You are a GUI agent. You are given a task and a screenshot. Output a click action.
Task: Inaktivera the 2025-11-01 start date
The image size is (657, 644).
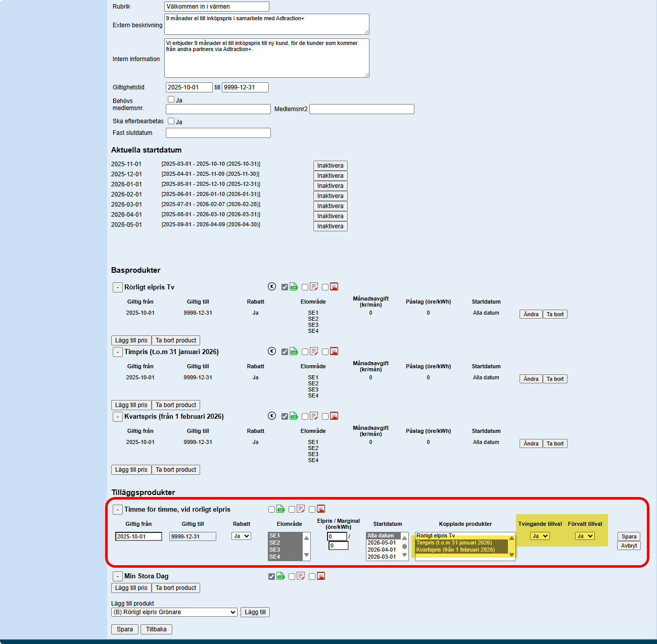[x=330, y=166]
